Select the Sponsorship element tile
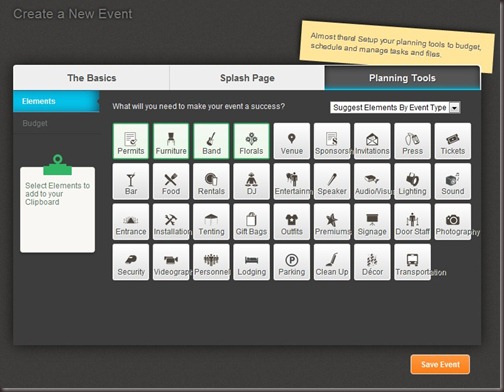504x392 pixels. point(332,141)
